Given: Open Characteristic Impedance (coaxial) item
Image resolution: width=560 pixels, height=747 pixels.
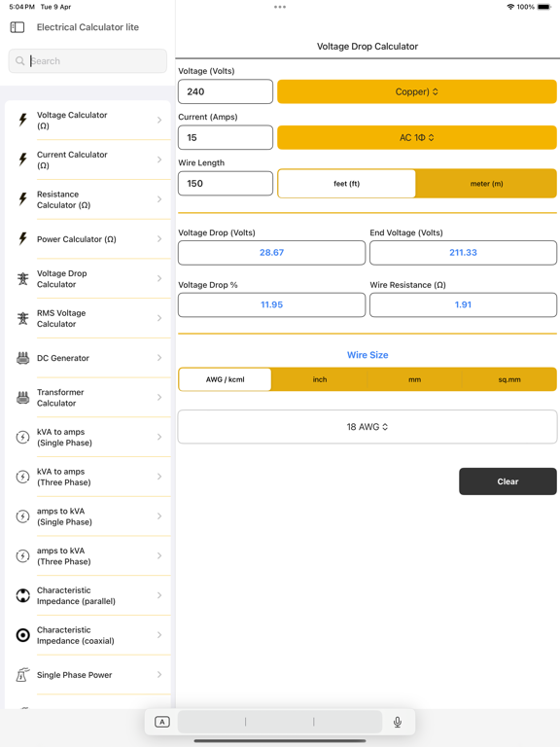Looking at the screenshot, I should [x=88, y=635].
